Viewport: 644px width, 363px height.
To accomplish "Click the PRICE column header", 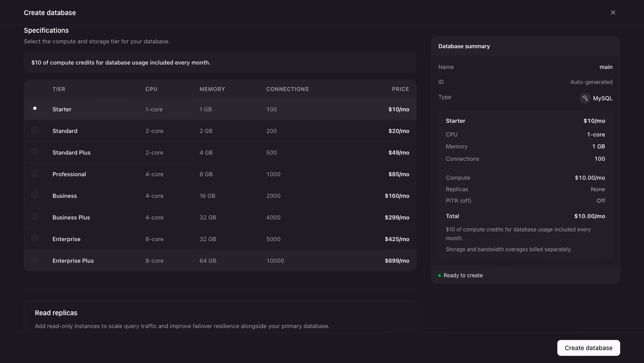I will [x=400, y=89].
